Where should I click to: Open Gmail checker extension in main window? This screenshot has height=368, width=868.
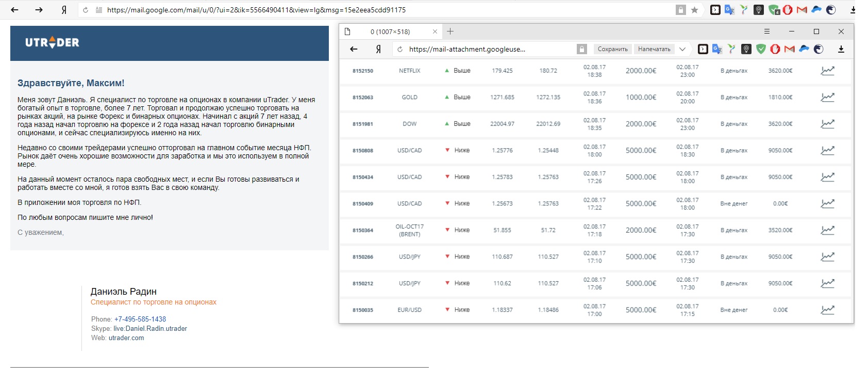(x=802, y=10)
